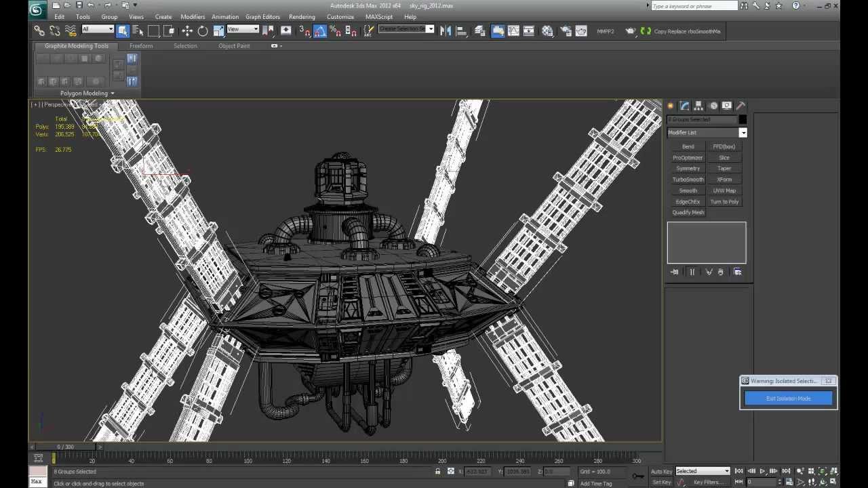Open Select by Name list

click(138, 30)
